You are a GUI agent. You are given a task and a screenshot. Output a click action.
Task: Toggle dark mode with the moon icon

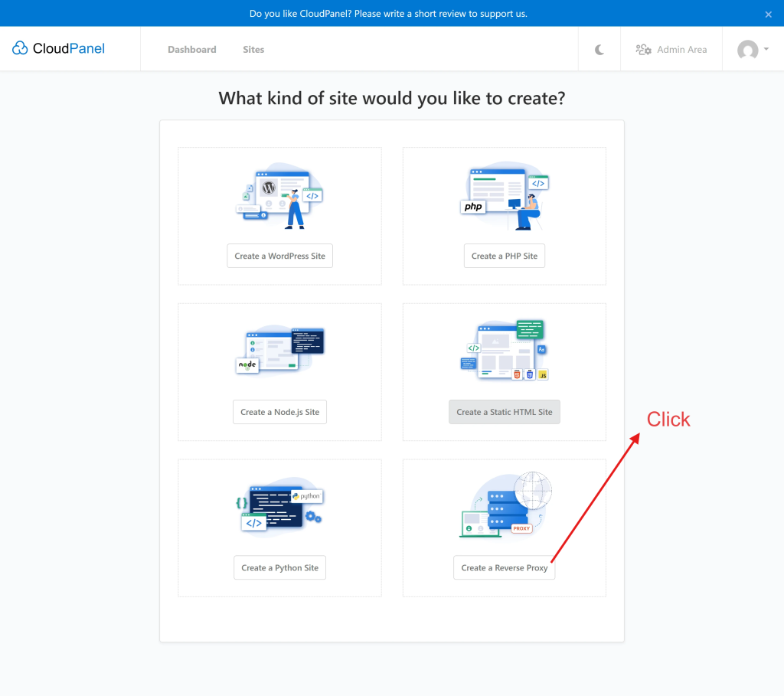pyautogui.click(x=599, y=50)
